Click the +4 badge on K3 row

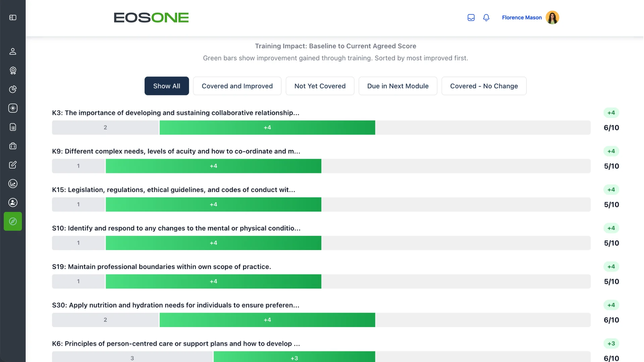611,113
